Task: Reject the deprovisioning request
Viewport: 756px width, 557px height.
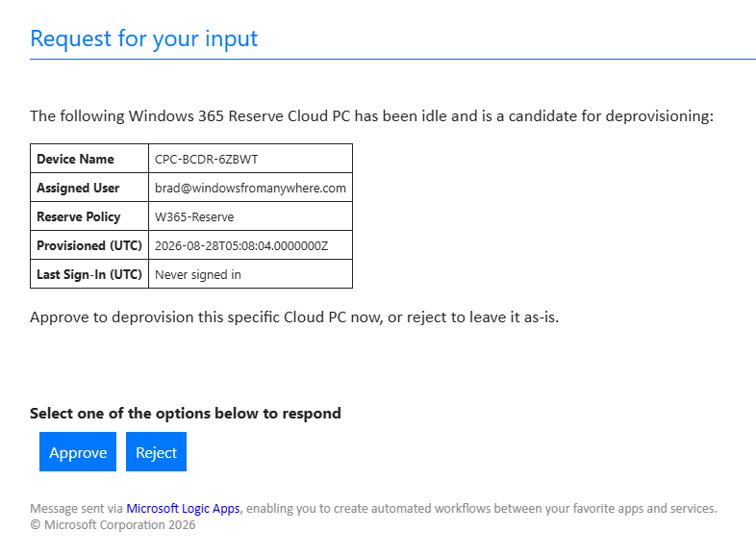Action: 156,452
